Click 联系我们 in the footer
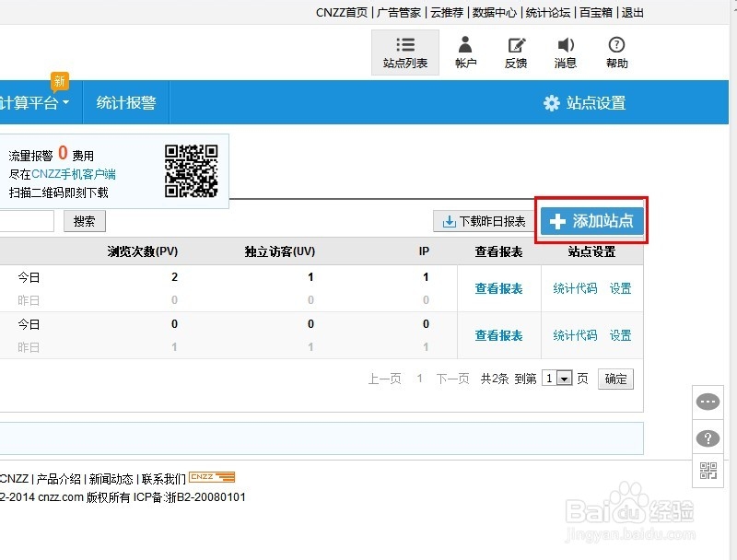The image size is (737, 560). [164, 479]
